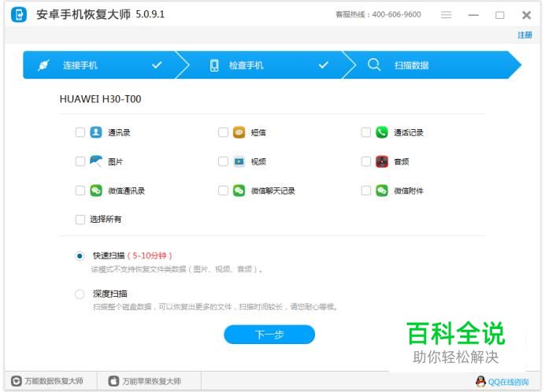Check the 微信聊天记录 checkbox
Image resolution: width=545 pixels, height=392 pixels.
click(223, 190)
